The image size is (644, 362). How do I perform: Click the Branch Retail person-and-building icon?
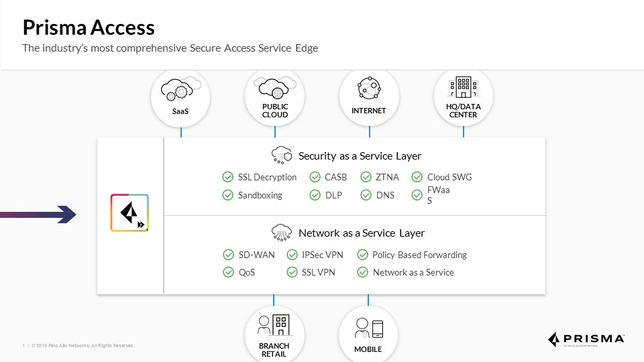click(x=274, y=326)
